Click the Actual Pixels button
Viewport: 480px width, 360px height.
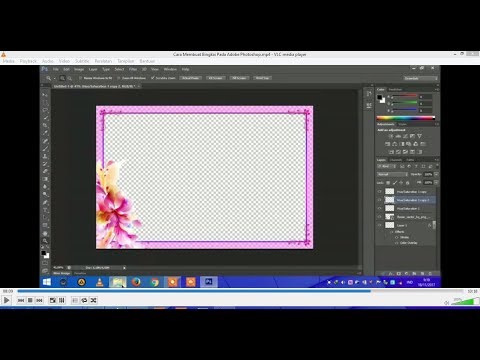[x=191, y=78]
